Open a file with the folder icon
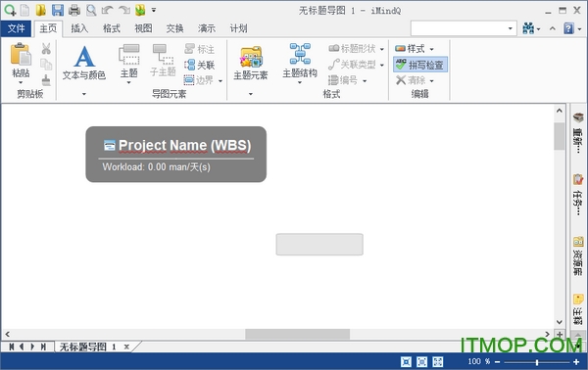588x370 pixels. [x=41, y=10]
